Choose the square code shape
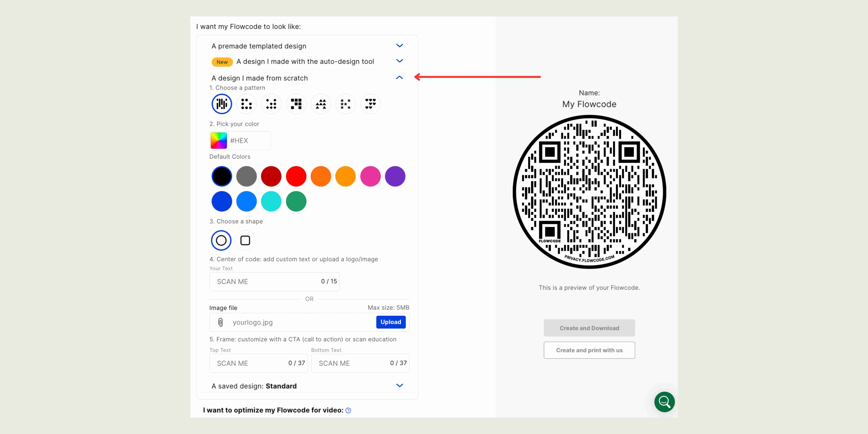Viewport: 868px width, 434px height. (x=245, y=240)
